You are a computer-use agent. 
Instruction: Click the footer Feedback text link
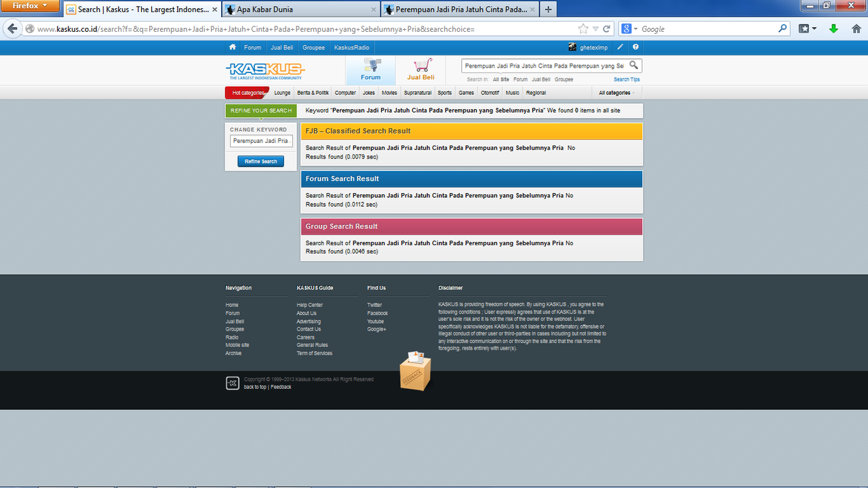[x=281, y=387]
